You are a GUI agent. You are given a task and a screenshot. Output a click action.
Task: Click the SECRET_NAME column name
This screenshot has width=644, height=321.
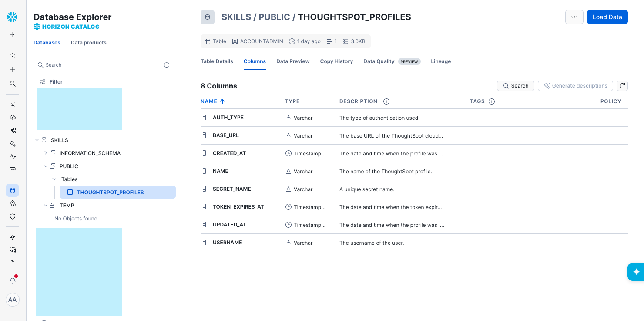[x=232, y=189]
